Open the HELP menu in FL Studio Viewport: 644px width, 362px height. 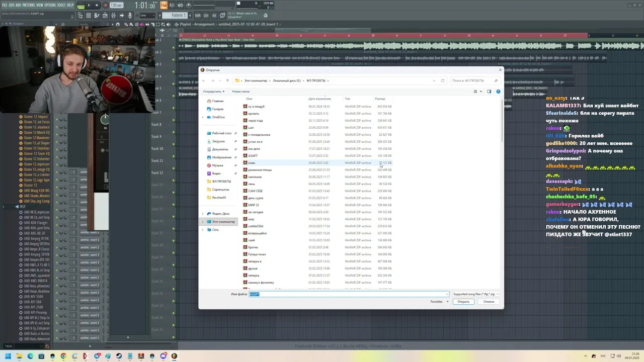coord(70,5)
